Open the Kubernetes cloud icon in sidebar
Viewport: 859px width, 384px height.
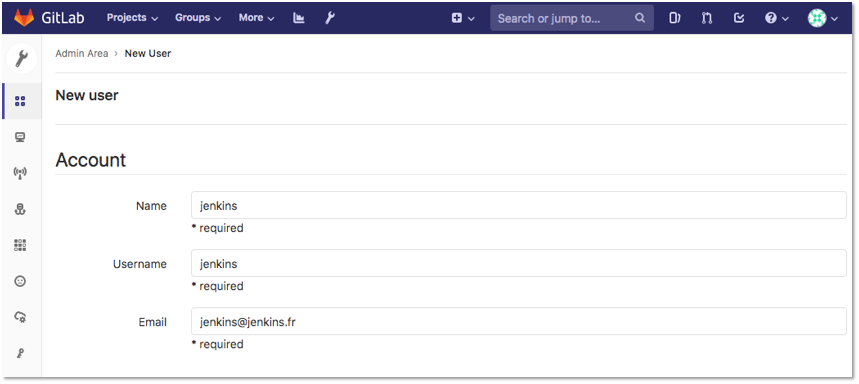[20, 317]
